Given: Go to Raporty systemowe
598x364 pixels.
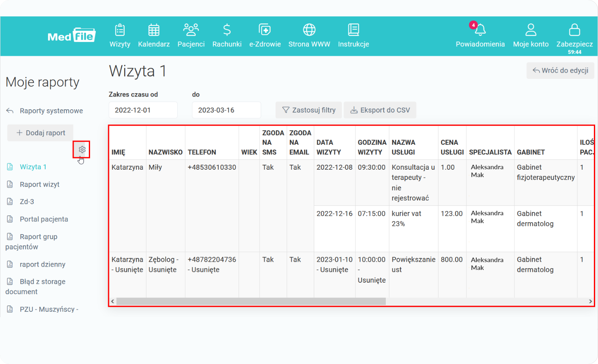Looking at the screenshot, I should click(51, 111).
